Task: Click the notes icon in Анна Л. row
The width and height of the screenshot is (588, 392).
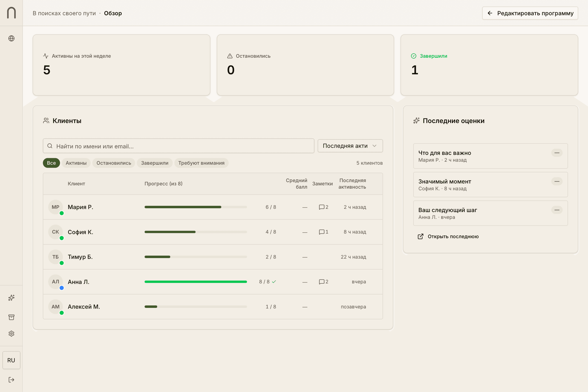Action: [x=321, y=282]
